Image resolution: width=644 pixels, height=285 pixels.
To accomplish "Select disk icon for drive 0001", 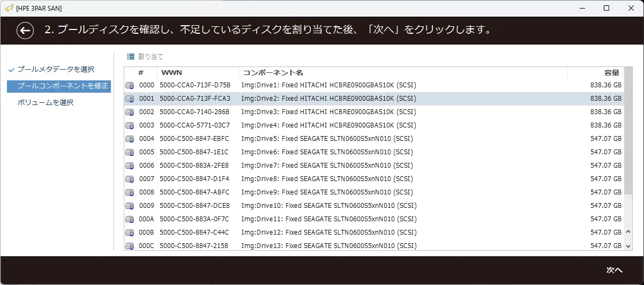I will (130, 99).
